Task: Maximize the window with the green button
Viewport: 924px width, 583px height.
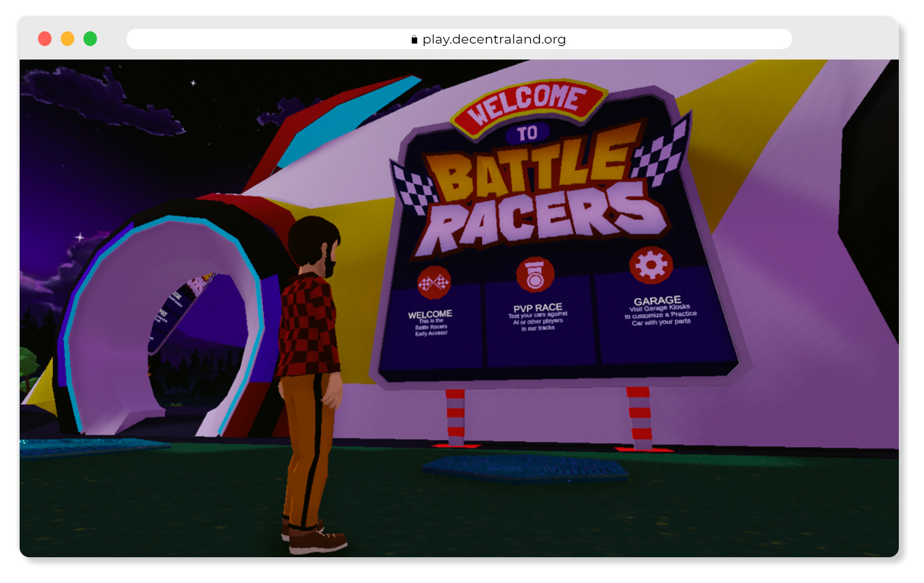Action: [x=90, y=39]
